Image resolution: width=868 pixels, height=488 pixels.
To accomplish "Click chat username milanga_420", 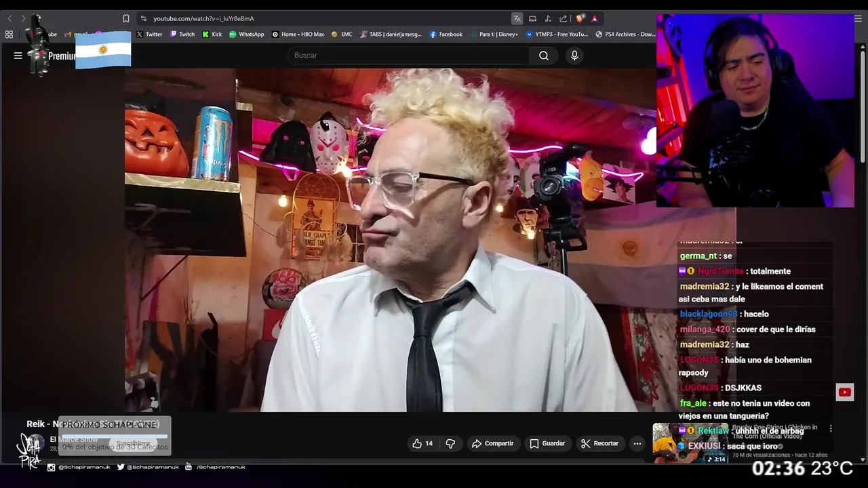I will point(705,329).
